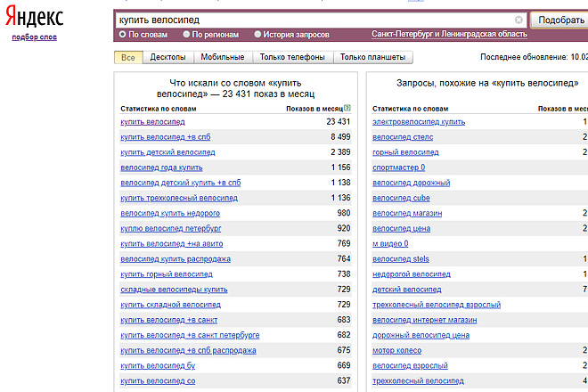Select the '637' impressions value
Image resolution: width=588 pixels, height=392 pixels.
(x=344, y=381)
